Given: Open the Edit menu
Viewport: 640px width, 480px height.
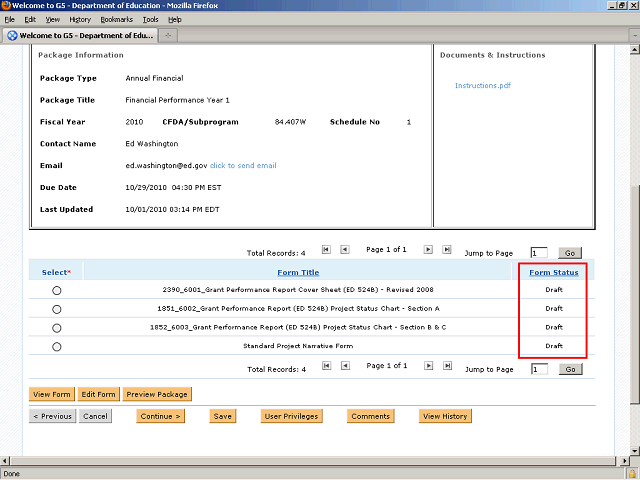Looking at the screenshot, I should [30, 20].
